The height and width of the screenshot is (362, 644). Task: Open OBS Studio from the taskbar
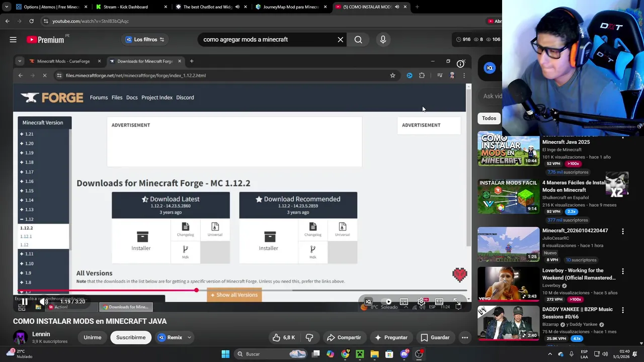419,354
